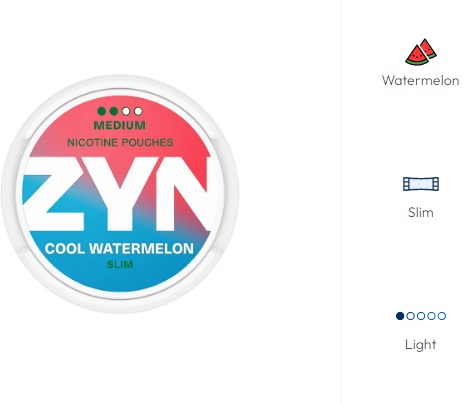Click the watermelon slices flavor icon
The image size is (470, 404).
(421, 52)
